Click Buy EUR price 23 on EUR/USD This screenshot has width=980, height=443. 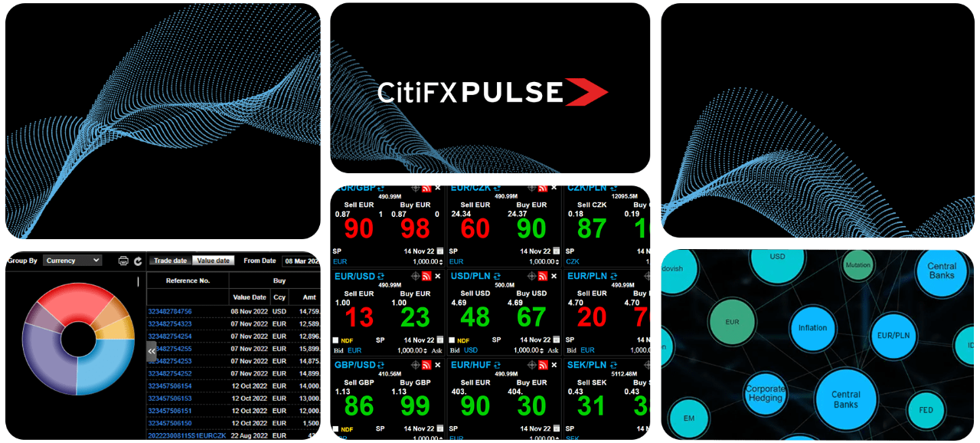[415, 317]
